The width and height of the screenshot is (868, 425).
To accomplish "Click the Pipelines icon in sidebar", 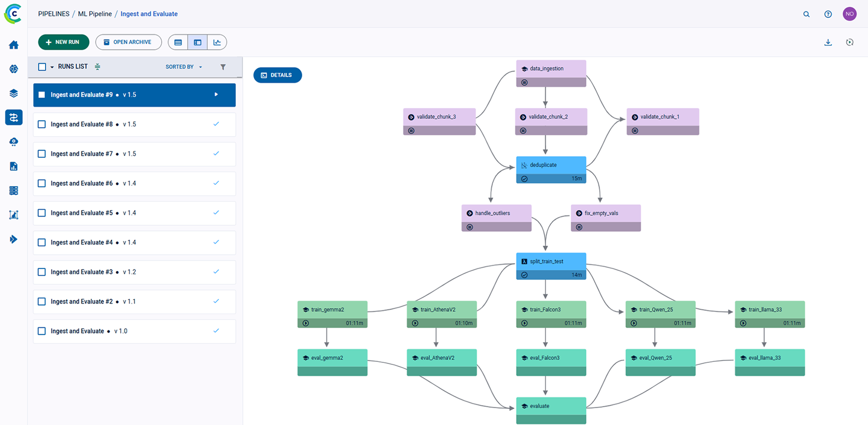I will (14, 118).
